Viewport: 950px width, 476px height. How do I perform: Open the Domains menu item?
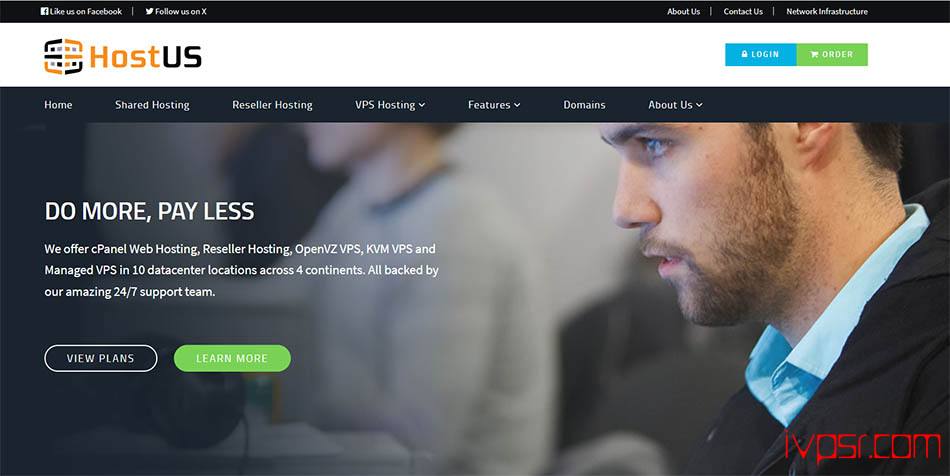click(x=584, y=105)
